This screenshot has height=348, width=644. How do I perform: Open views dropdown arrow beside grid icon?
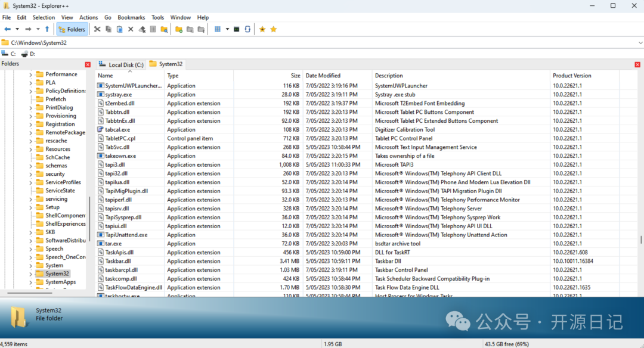pos(227,29)
